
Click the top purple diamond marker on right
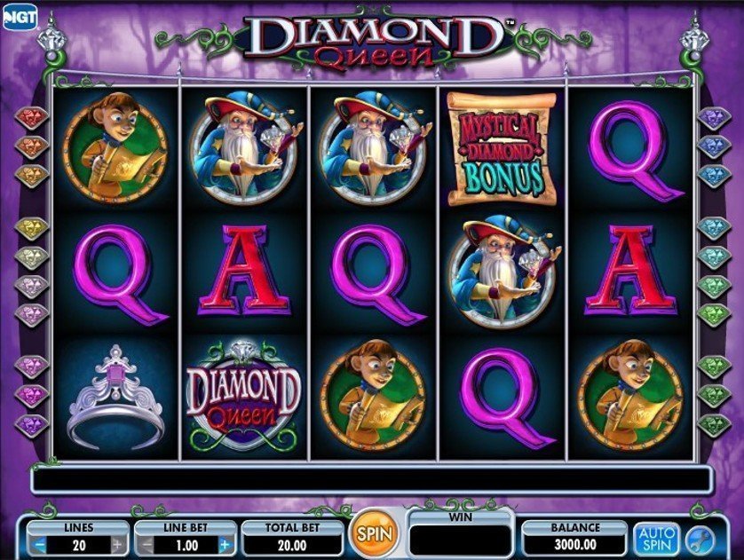click(715, 118)
